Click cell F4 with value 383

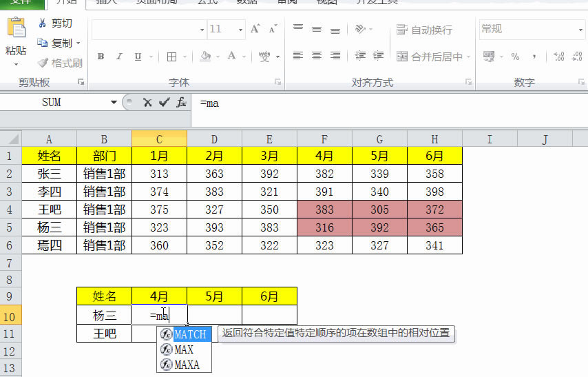[324, 210]
